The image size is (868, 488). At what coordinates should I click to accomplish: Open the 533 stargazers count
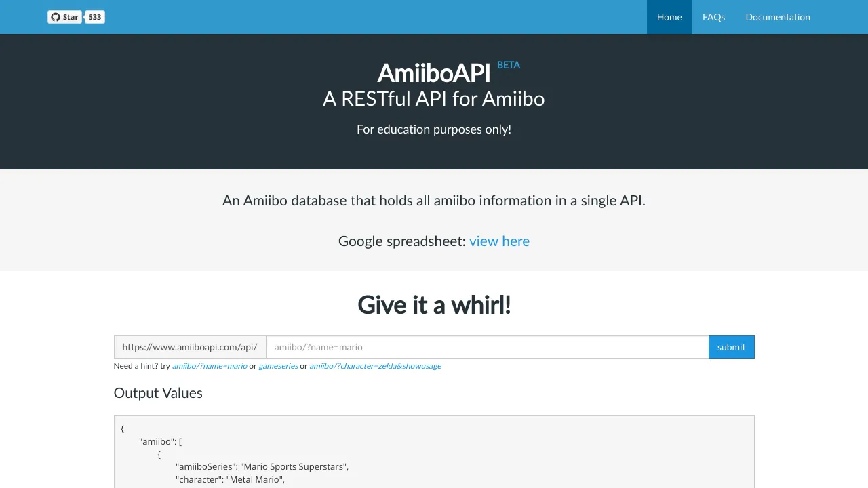[95, 17]
